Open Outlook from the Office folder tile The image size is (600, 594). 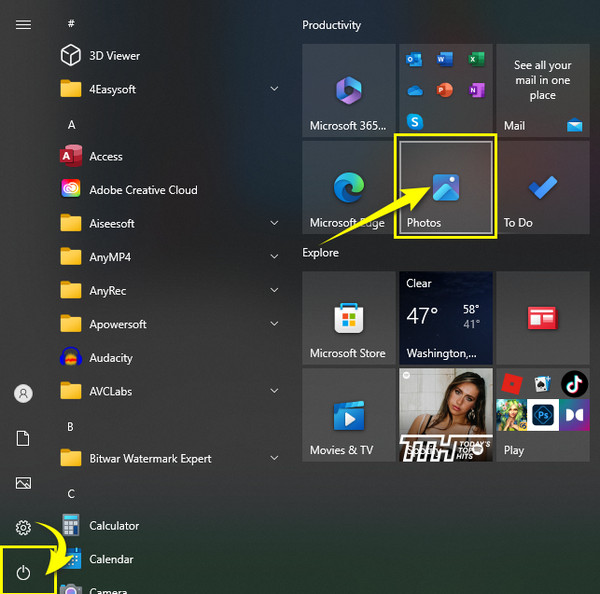[x=414, y=59]
